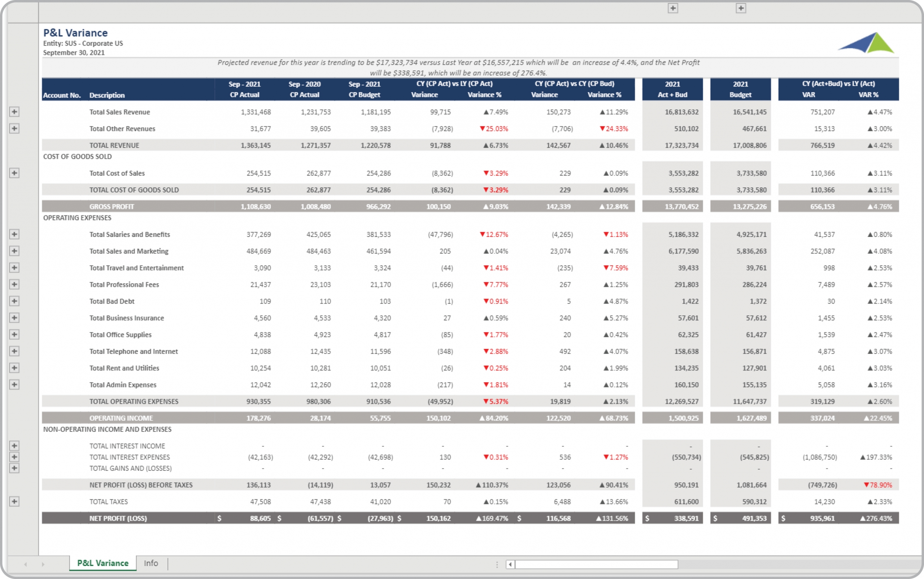This screenshot has height=579, width=924.
Task: Expand the Total Sales Revenue row group
Action: coord(14,112)
